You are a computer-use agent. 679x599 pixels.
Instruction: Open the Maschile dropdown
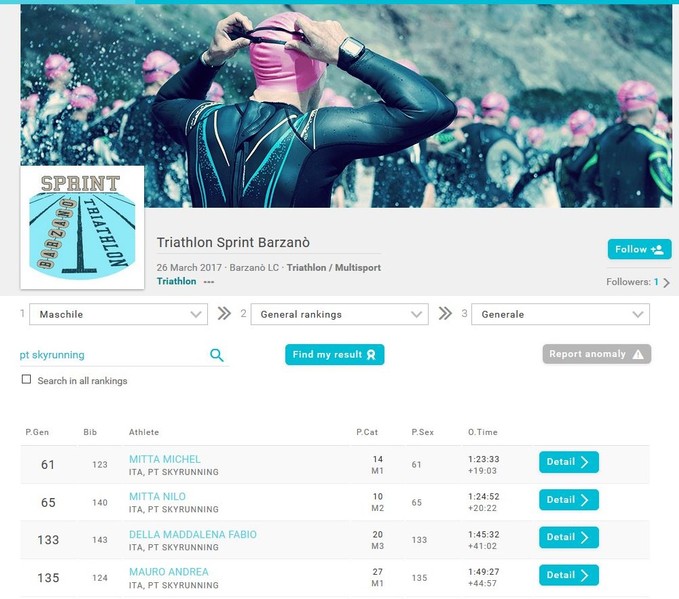(x=118, y=314)
